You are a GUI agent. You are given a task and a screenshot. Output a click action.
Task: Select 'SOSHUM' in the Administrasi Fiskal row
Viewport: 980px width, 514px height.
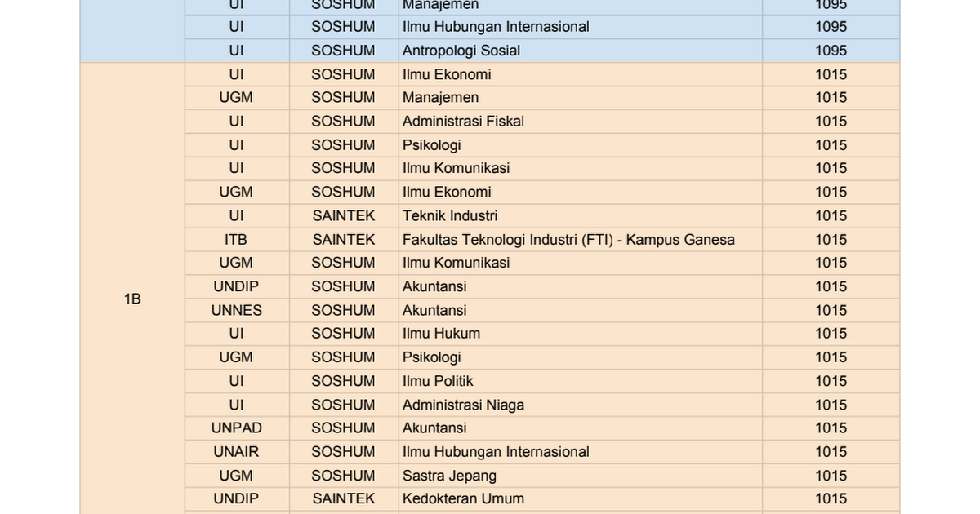tap(344, 121)
